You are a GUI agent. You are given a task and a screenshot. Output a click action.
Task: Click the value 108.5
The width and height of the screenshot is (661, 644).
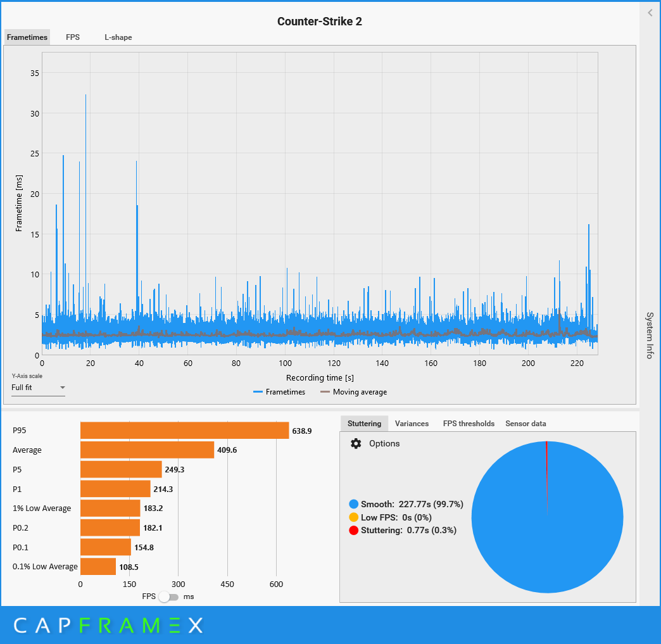(129, 567)
